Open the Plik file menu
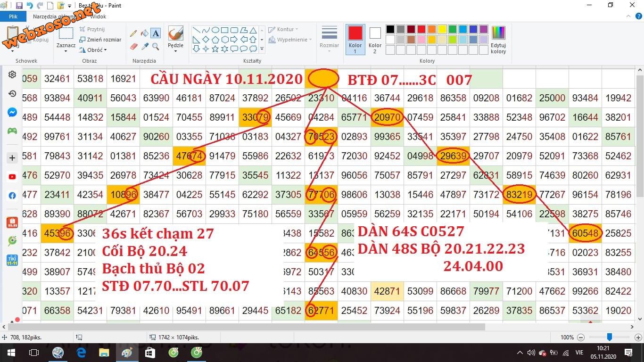This screenshot has height=362, width=644. pos(13,16)
